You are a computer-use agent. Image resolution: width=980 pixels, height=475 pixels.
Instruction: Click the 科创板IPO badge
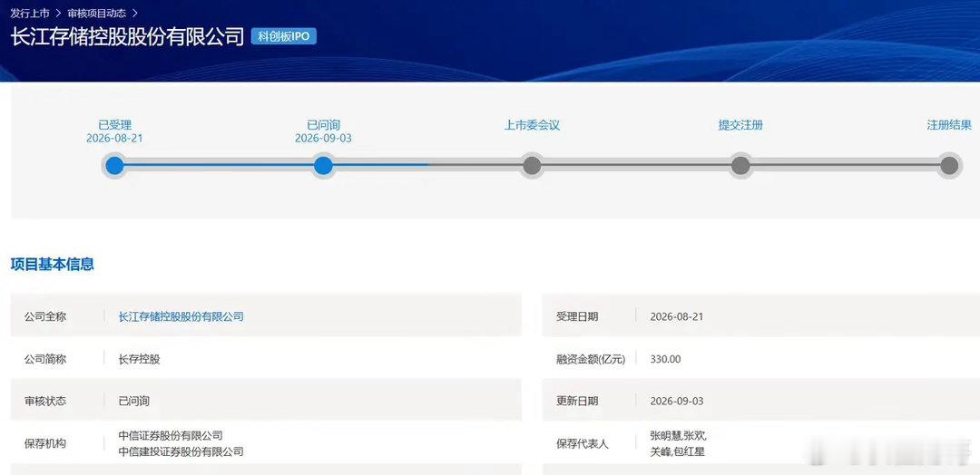(284, 36)
